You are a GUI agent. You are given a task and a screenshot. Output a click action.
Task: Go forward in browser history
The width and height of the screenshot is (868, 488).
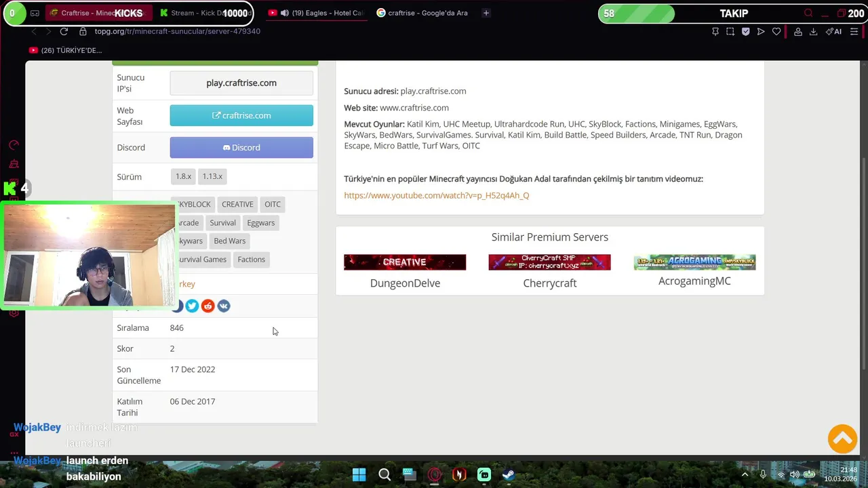[x=48, y=31]
